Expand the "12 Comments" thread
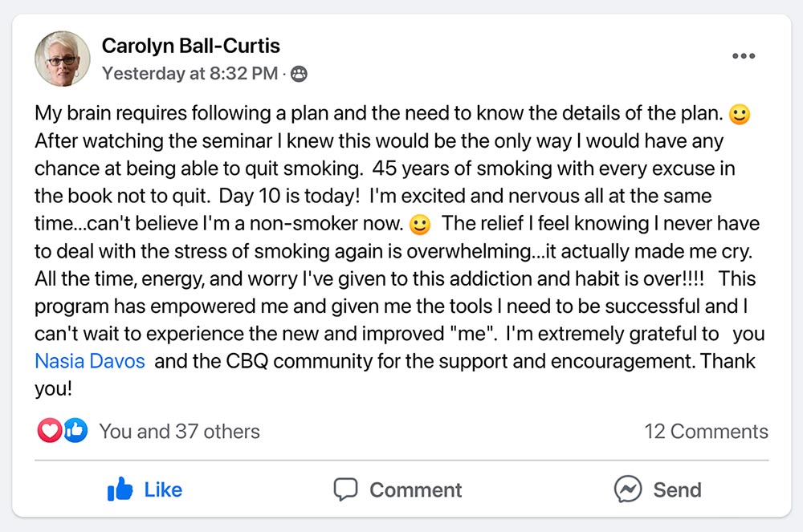 (x=706, y=431)
